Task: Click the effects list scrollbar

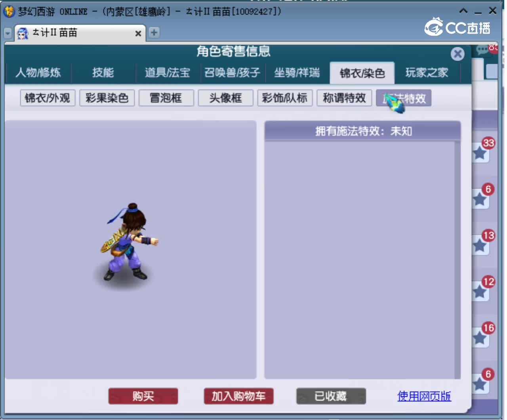Action: tap(457, 260)
